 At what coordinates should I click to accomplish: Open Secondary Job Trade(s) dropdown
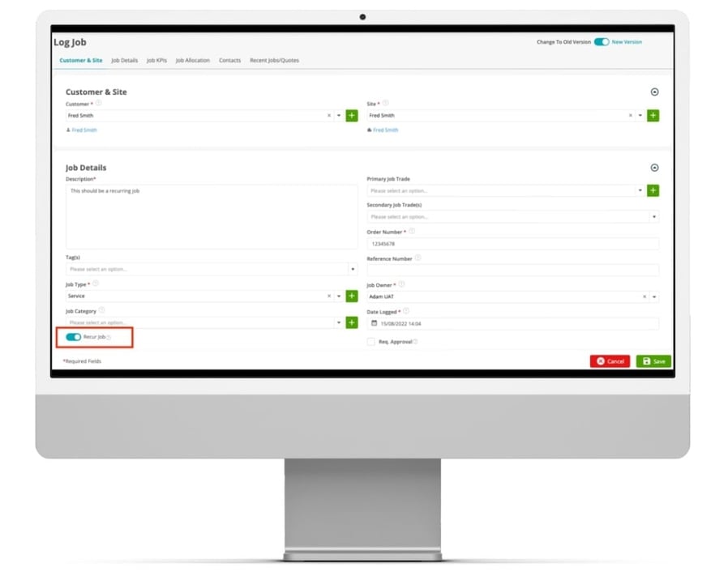click(653, 217)
